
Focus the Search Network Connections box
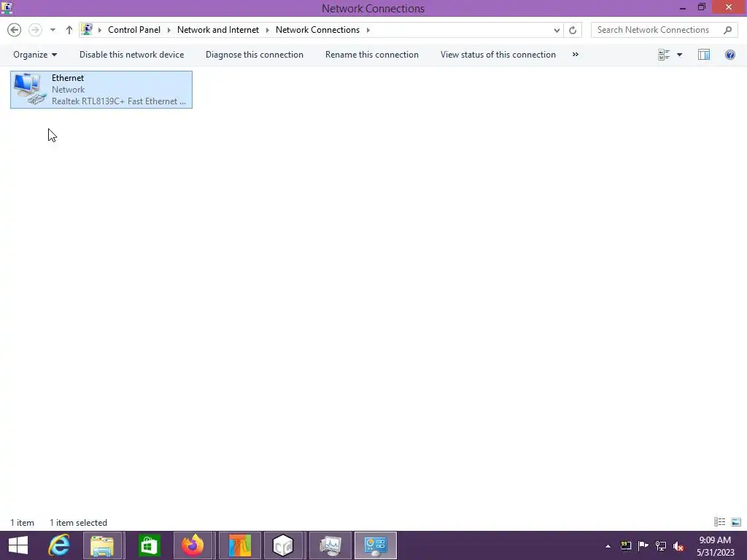(x=664, y=29)
